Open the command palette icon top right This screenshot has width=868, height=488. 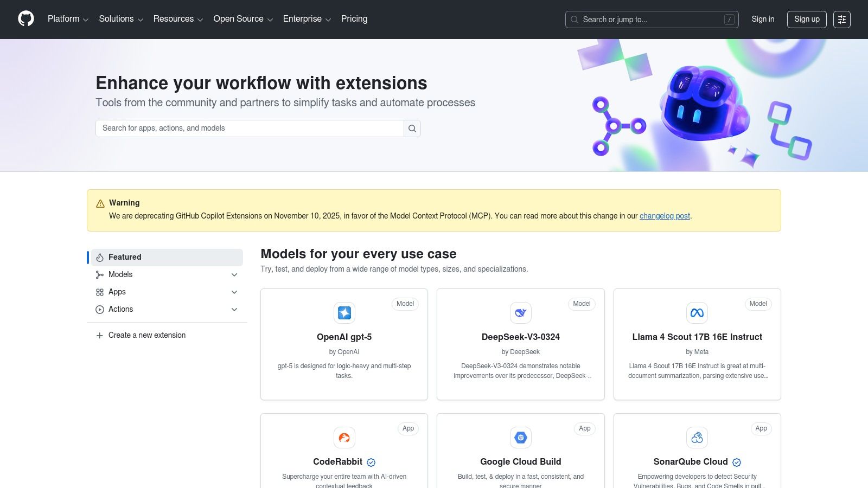click(842, 20)
